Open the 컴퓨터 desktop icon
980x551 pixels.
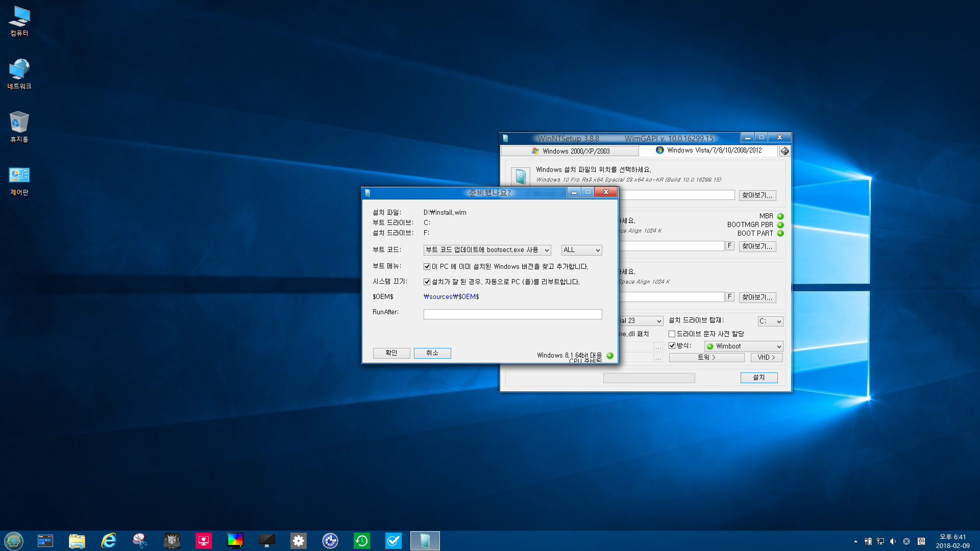click(19, 21)
